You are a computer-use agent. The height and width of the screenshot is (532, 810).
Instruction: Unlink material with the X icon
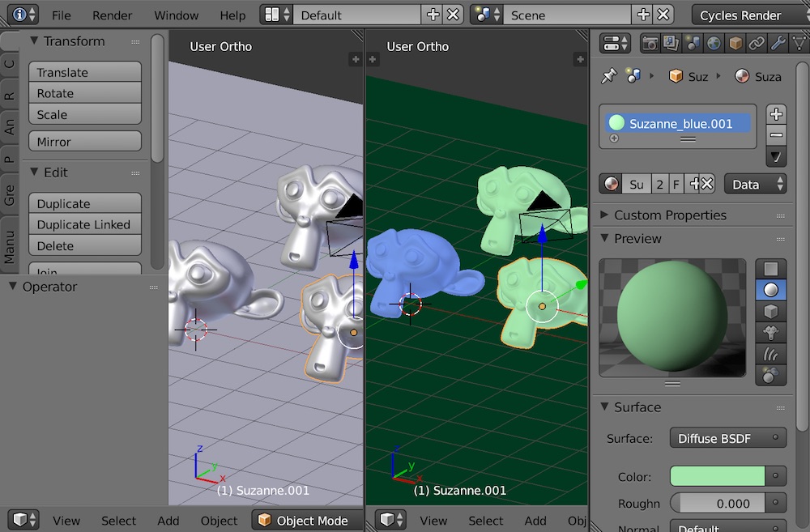[x=707, y=185]
